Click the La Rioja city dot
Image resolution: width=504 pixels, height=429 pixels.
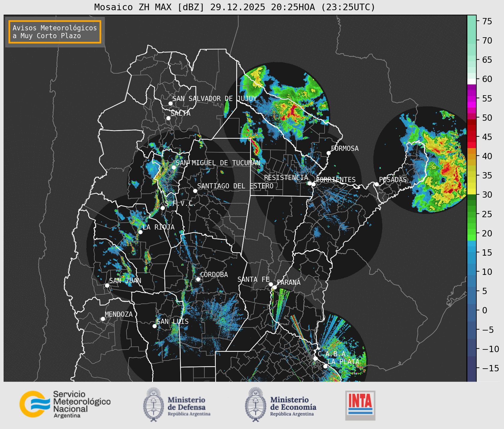click(140, 232)
